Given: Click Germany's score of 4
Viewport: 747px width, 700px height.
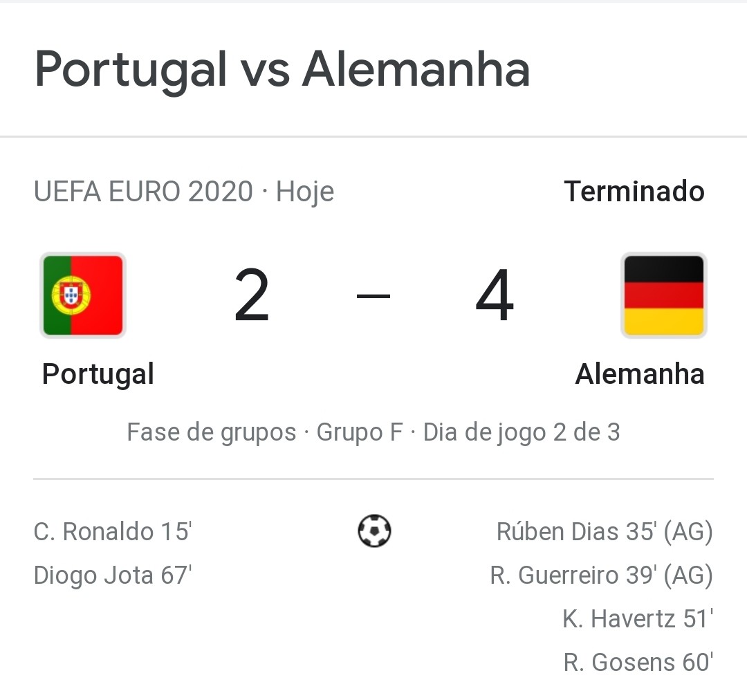Looking at the screenshot, I should [x=495, y=295].
